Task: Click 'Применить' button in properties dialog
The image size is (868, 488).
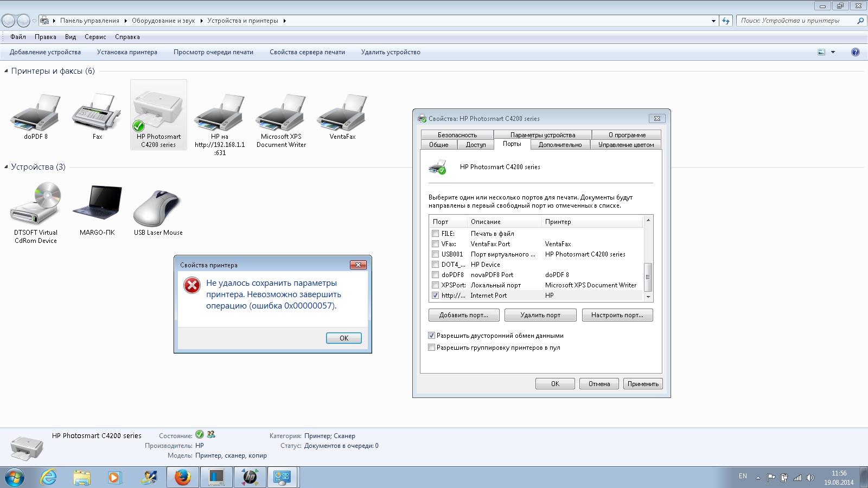Action: click(x=643, y=384)
